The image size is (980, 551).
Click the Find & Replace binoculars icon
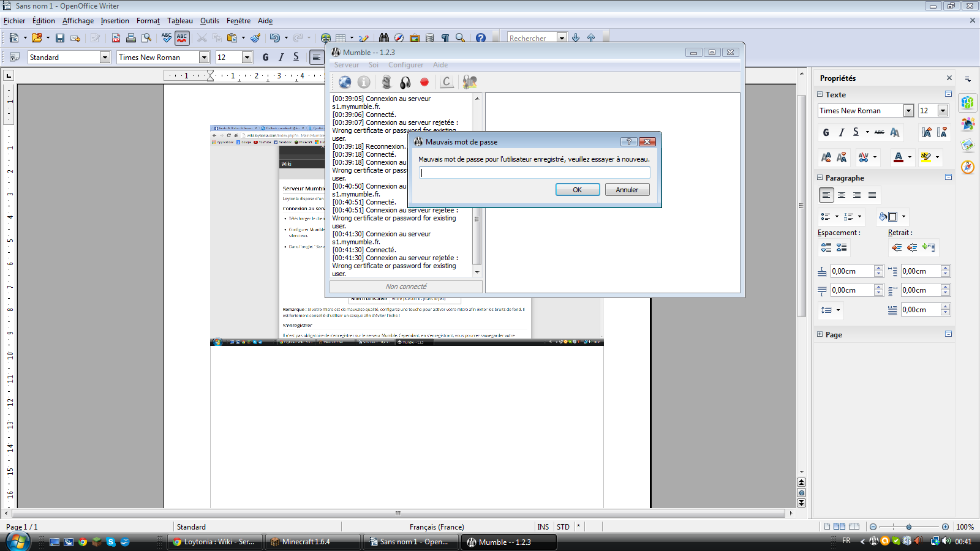click(384, 38)
